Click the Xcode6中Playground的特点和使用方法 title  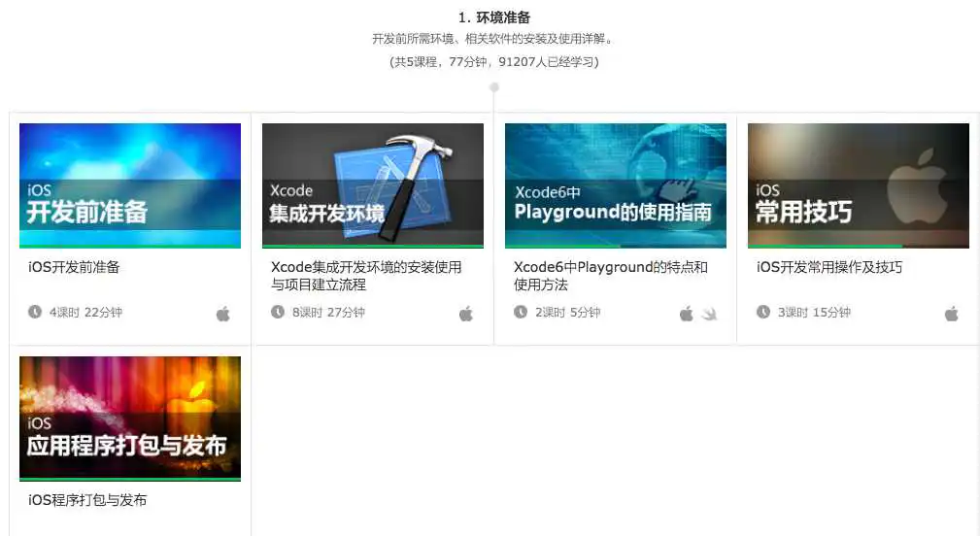click(x=611, y=276)
